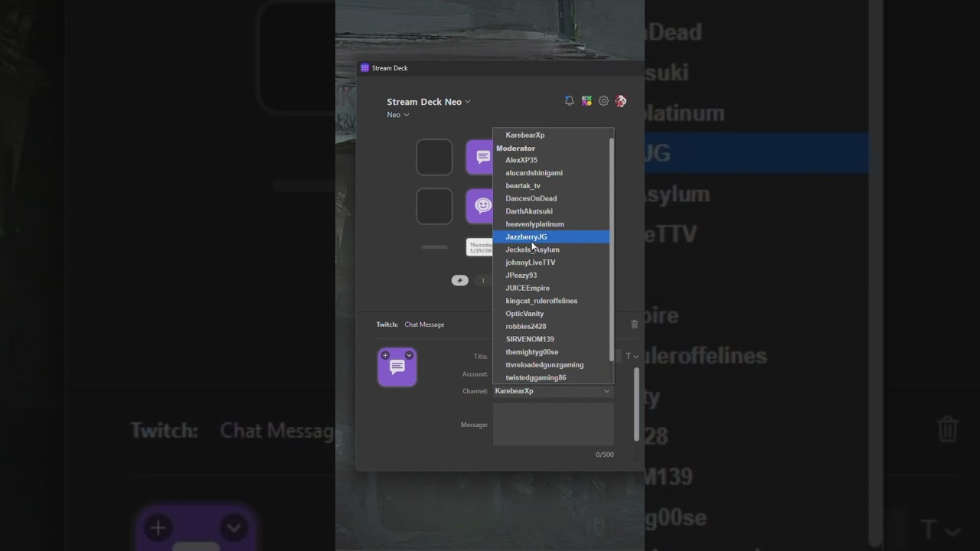
Task: Select ttvreloadedgunzgaming in the list
Action: (x=550, y=365)
